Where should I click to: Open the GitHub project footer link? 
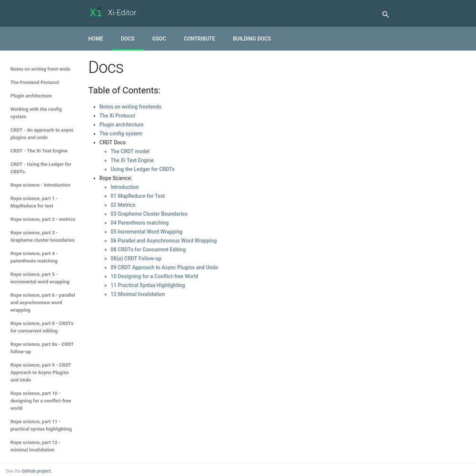36,471
